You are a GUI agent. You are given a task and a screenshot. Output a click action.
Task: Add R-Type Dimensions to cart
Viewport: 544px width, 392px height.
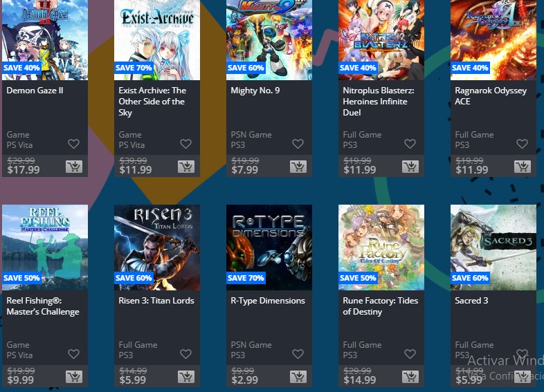[298, 377]
